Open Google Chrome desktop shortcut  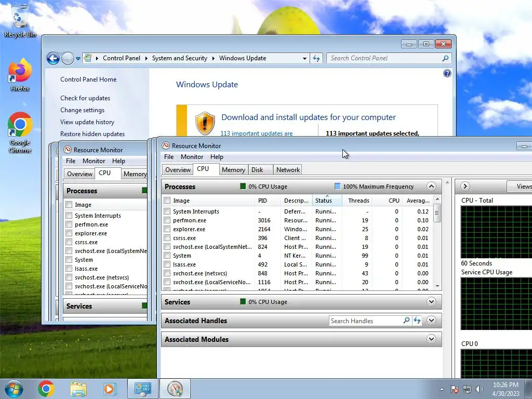tap(20, 132)
